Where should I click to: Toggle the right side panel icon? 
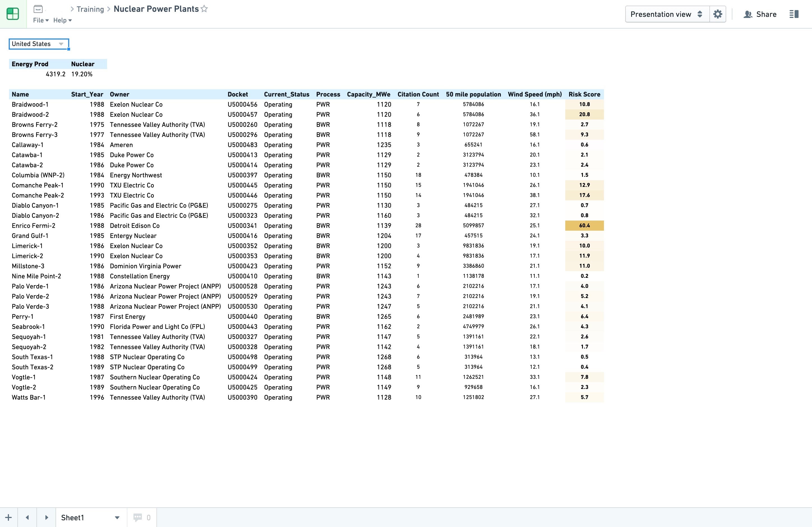tap(794, 14)
